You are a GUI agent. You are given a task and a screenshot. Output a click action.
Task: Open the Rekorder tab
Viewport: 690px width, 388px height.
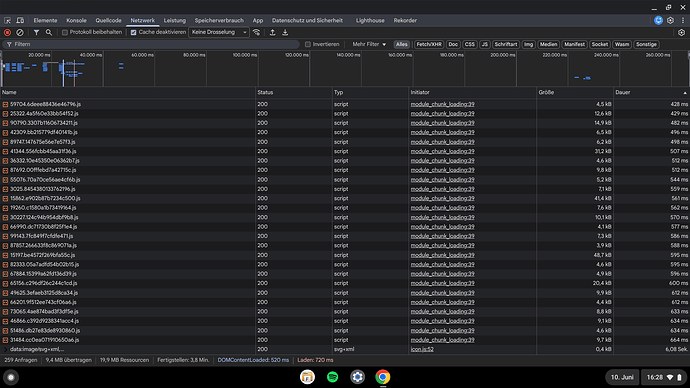(405, 21)
